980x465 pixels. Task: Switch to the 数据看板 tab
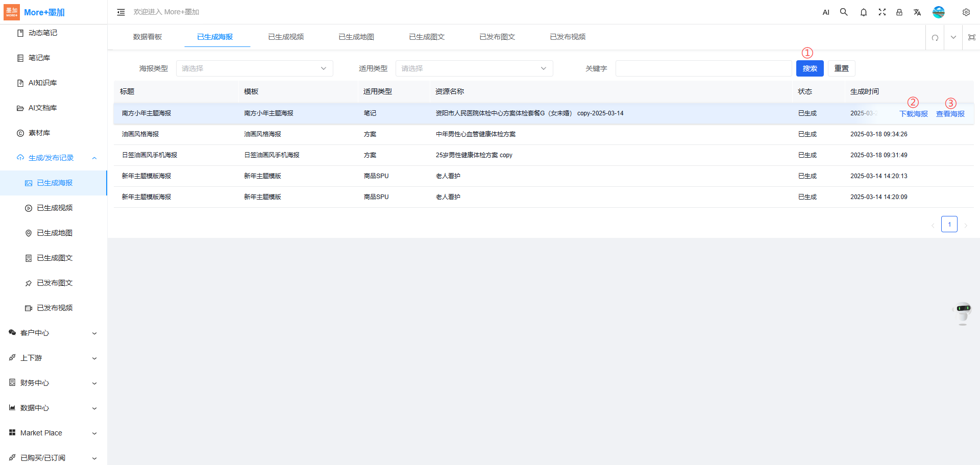(x=148, y=37)
